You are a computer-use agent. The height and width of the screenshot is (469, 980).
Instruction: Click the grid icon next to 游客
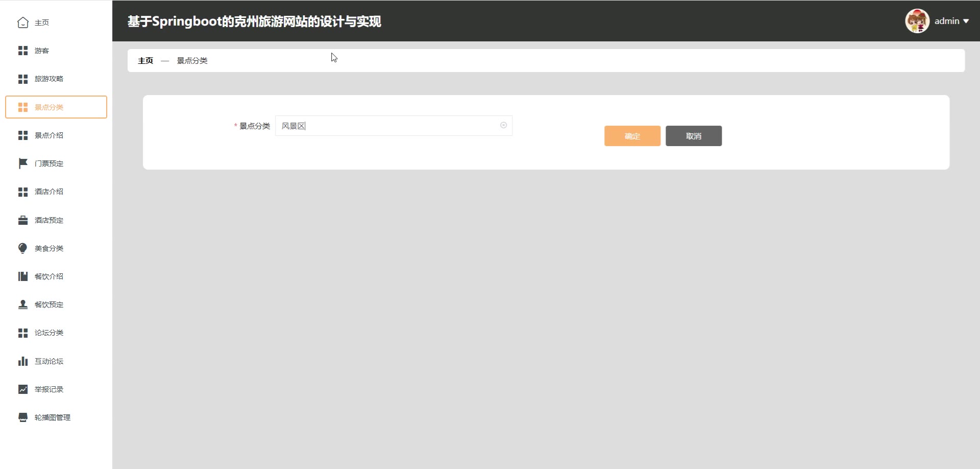(23, 51)
